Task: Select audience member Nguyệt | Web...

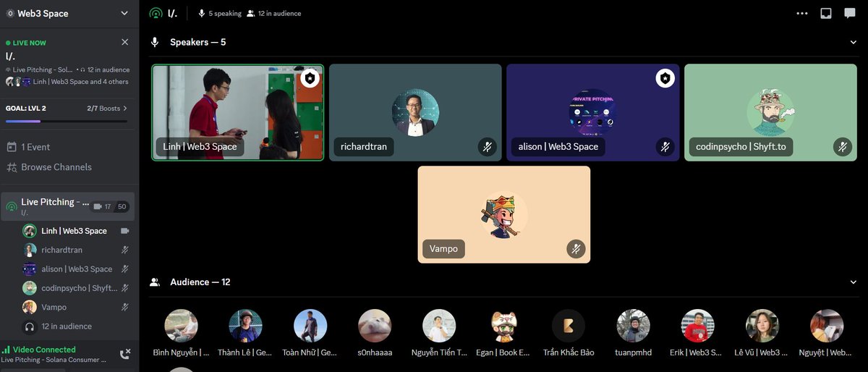Action: 827,333
